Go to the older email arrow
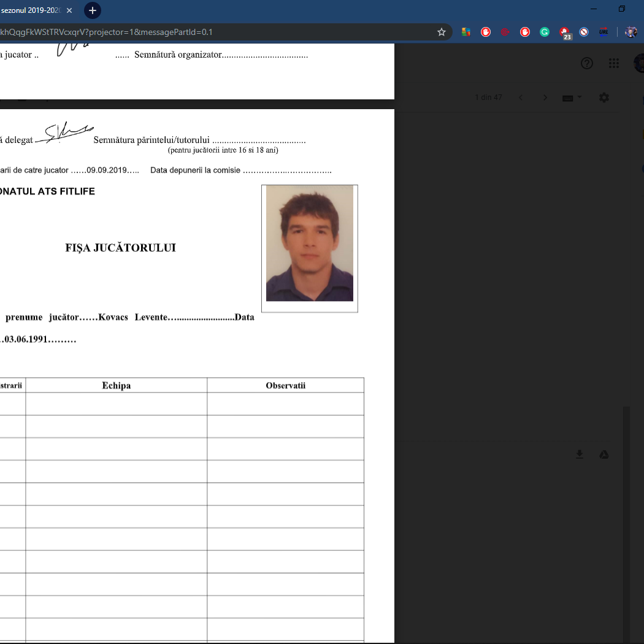644x644 pixels. pyautogui.click(x=545, y=98)
